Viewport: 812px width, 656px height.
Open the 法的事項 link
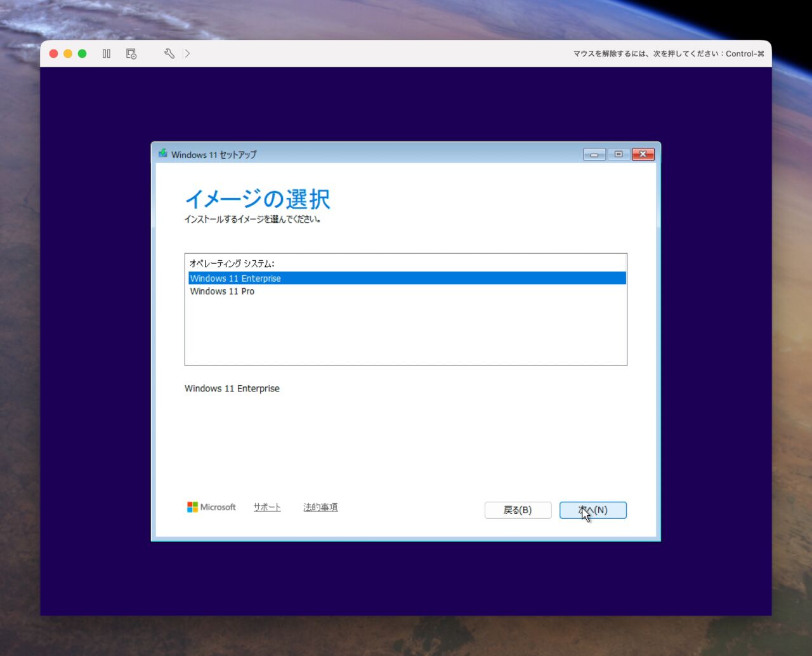point(320,507)
